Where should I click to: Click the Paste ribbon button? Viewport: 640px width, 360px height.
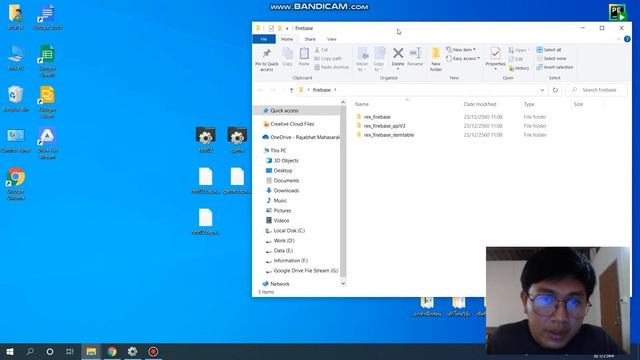[304, 57]
